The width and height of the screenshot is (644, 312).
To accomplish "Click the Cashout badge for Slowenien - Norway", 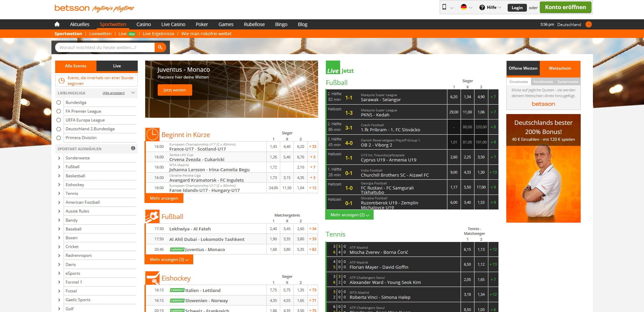I will [177, 300].
